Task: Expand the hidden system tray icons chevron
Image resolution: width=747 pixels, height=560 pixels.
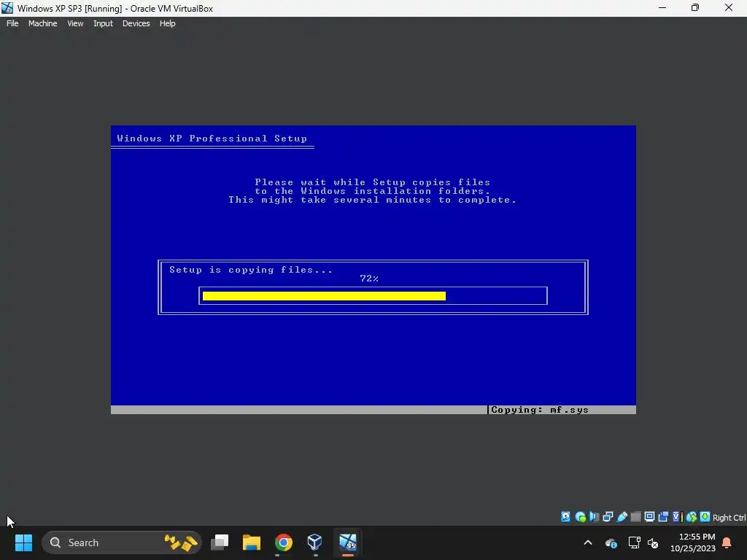Action: (x=588, y=542)
